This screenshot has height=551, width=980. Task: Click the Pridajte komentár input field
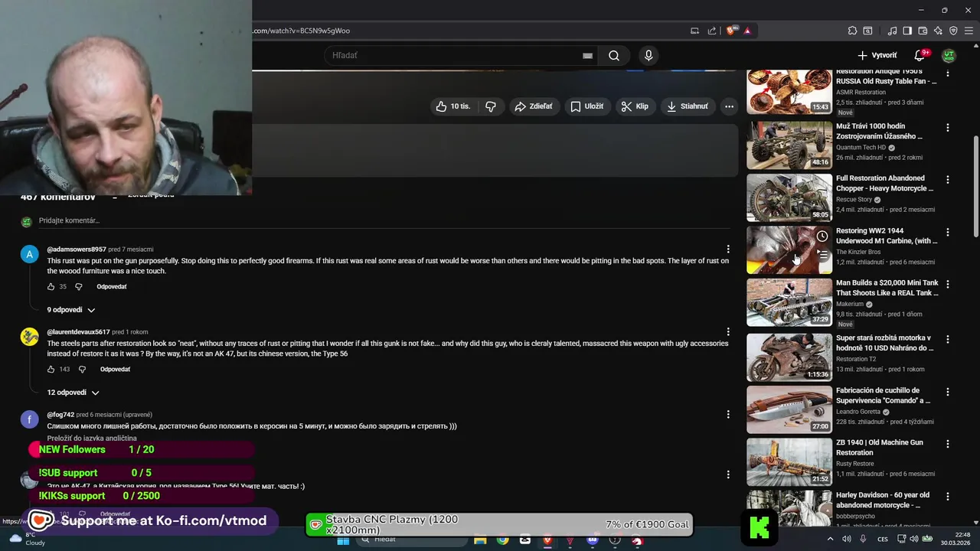pyautogui.click(x=383, y=220)
